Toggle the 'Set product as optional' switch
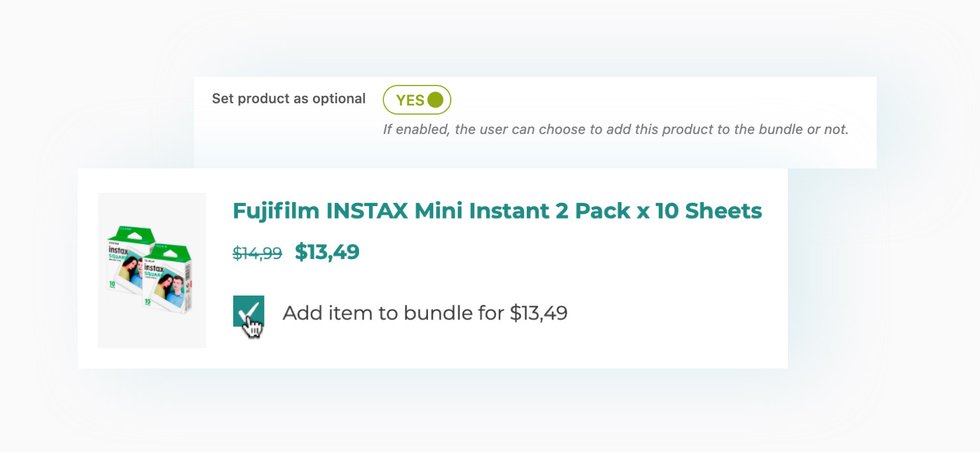 [417, 100]
